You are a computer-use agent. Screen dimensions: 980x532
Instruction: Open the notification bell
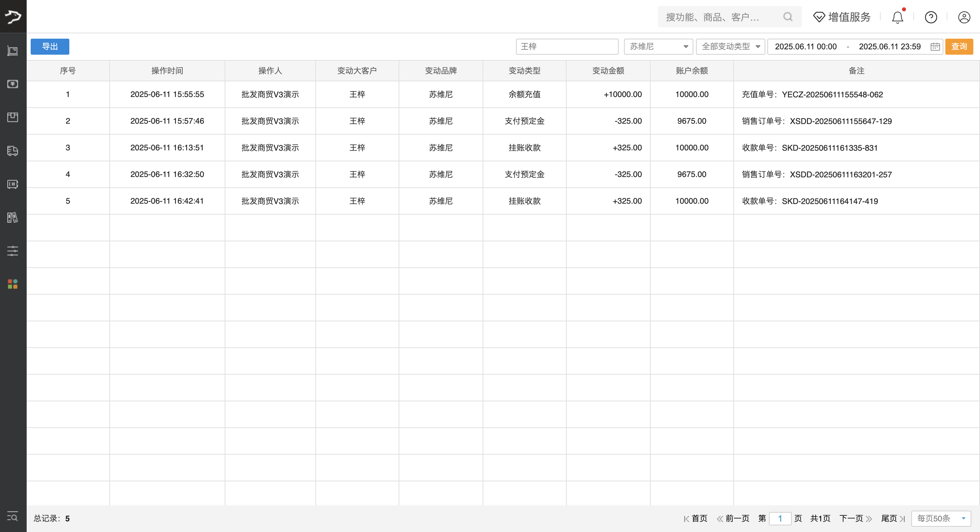[898, 17]
